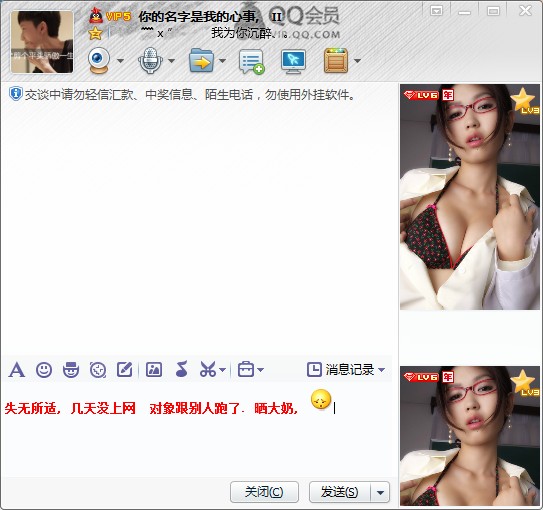Open the emoticon smiley picker
This screenshot has width=543, height=510.
(44, 370)
